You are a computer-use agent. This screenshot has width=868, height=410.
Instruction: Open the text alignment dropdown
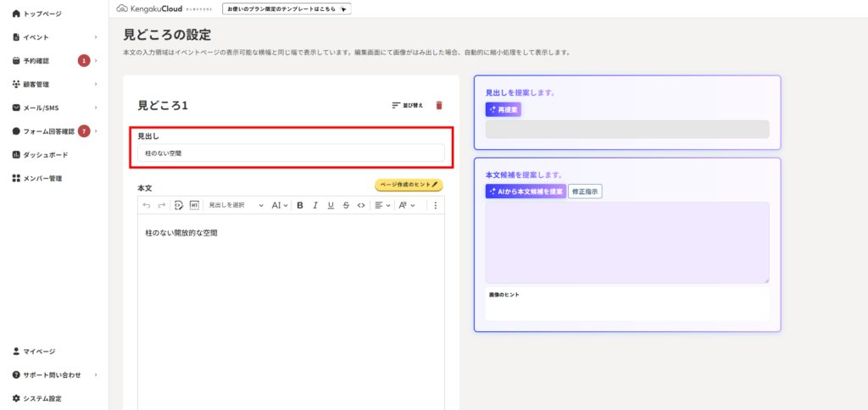tap(382, 205)
